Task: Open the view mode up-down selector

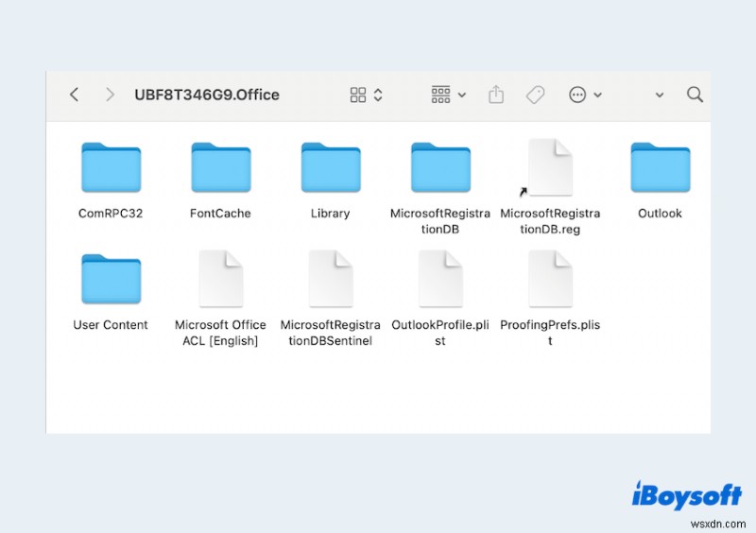Action: (378, 95)
